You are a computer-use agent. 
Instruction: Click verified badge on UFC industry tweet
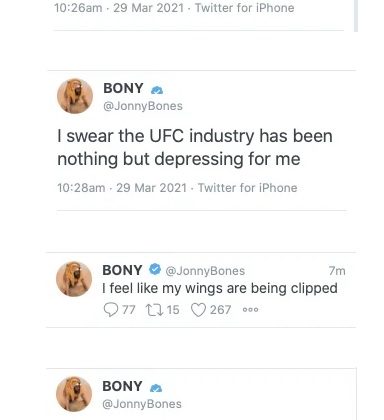(157, 90)
